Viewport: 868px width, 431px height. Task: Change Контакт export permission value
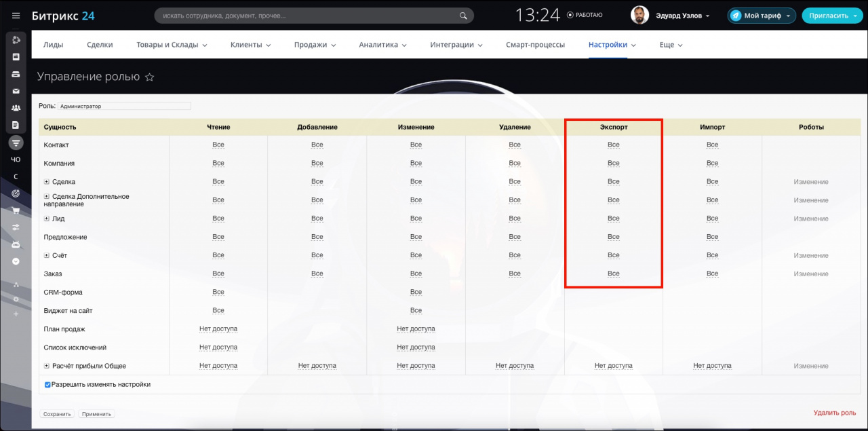pyautogui.click(x=613, y=145)
